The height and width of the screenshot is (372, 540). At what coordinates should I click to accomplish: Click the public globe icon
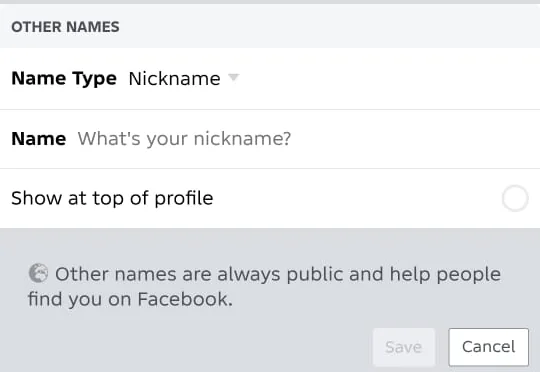(x=38, y=273)
